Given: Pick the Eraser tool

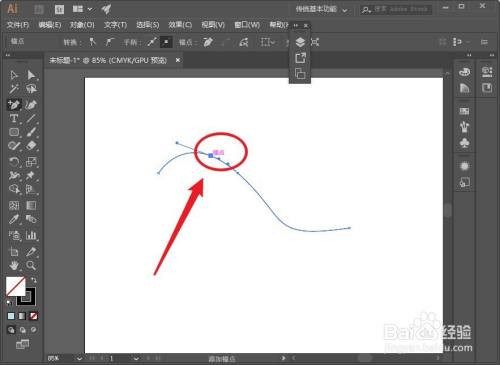Looking at the screenshot, I should coord(31,146).
